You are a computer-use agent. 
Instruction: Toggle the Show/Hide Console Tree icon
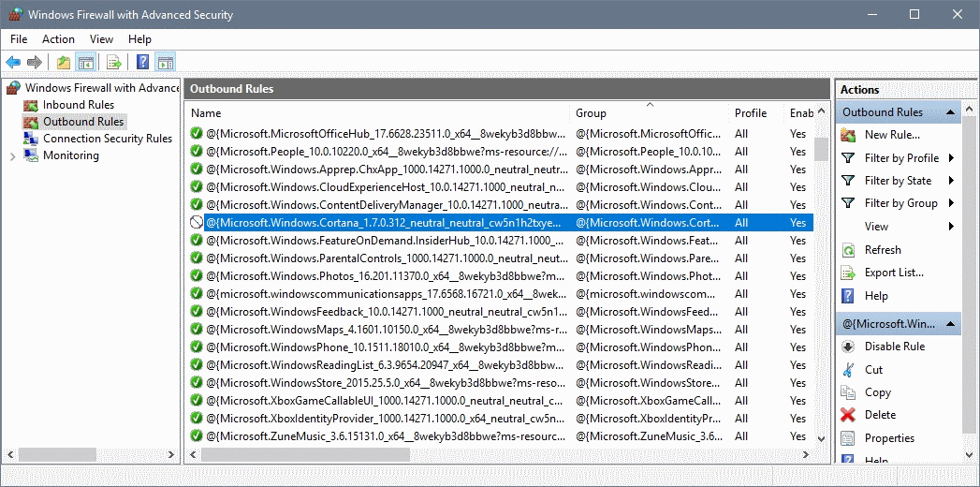[85, 62]
